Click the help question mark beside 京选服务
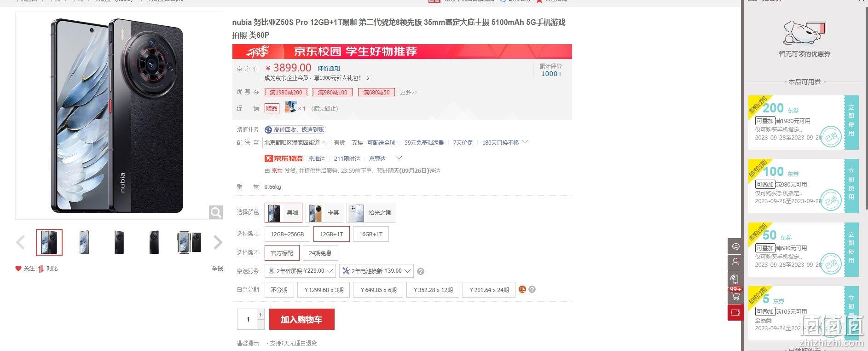 pyautogui.click(x=421, y=271)
